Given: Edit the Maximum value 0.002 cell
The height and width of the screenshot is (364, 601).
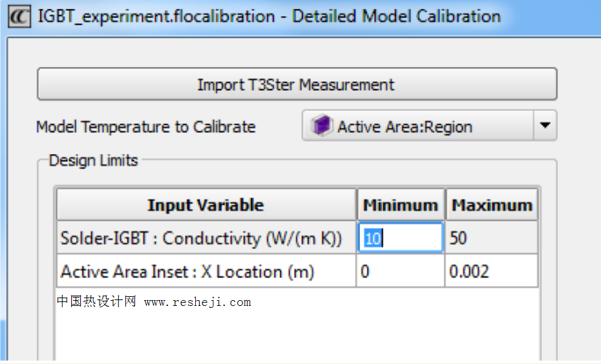Looking at the screenshot, I should tap(492, 272).
